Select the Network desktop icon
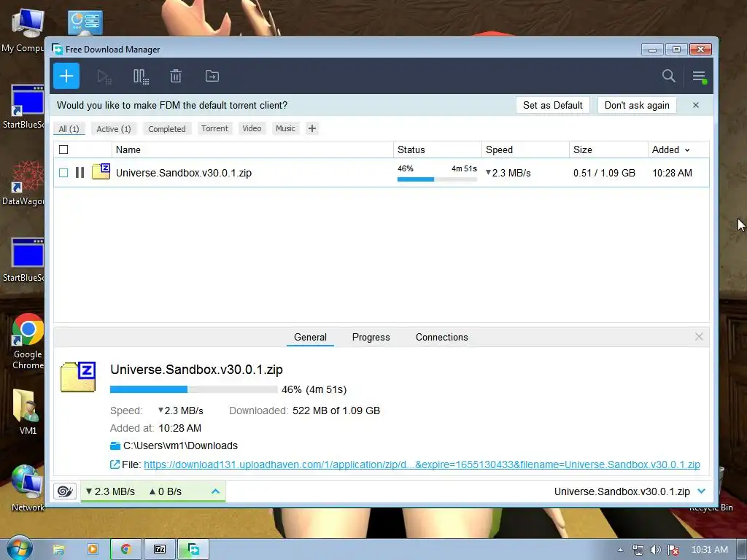This screenshot has height=560, width=747. click(28, 489)
